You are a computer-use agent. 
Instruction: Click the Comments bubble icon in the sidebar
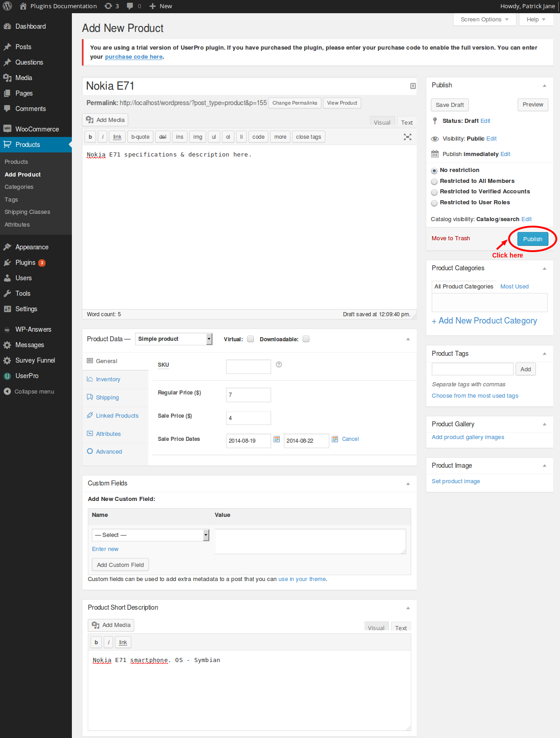click(7, 109)
